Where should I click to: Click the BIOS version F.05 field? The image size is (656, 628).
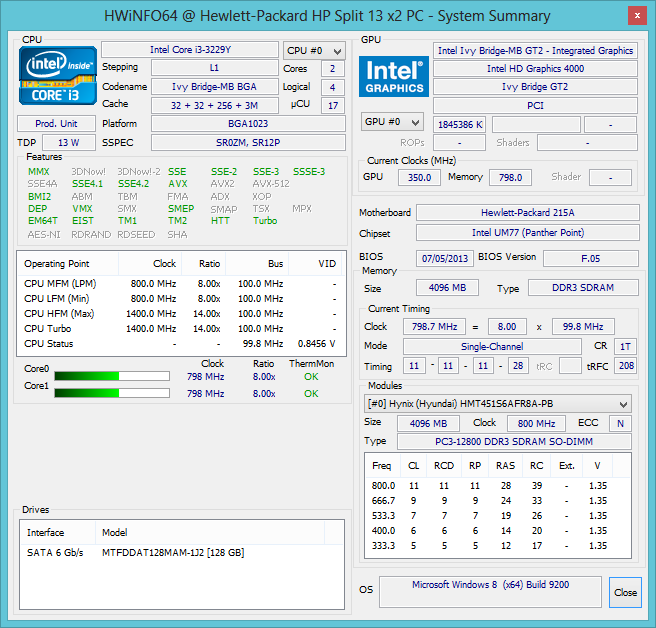click(x=591, y=259)
